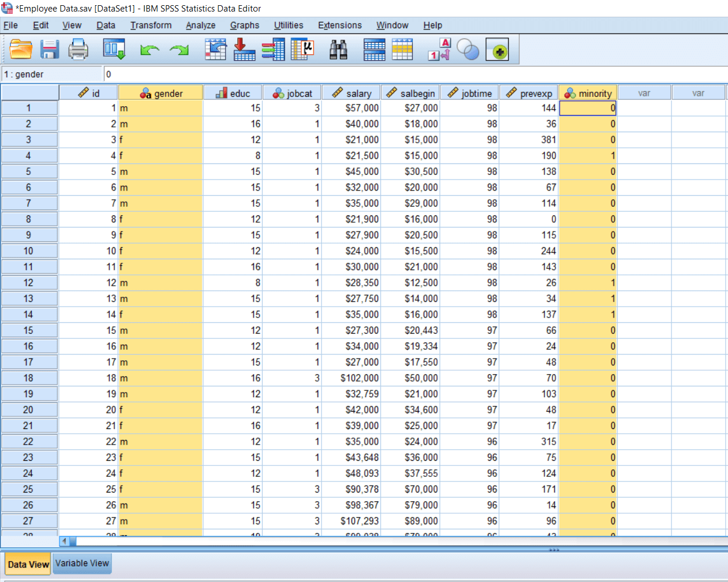
Task: Click the Insert variable icon
Action: tap(402, 50)
